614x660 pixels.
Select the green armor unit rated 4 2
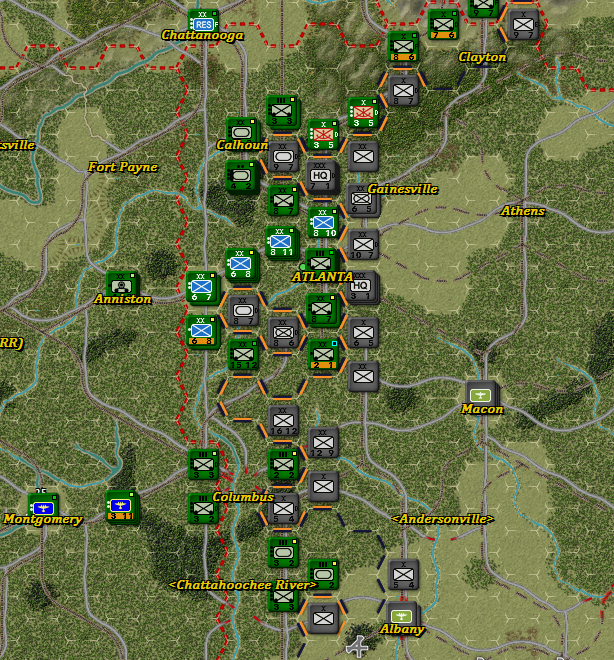point(241,176)
